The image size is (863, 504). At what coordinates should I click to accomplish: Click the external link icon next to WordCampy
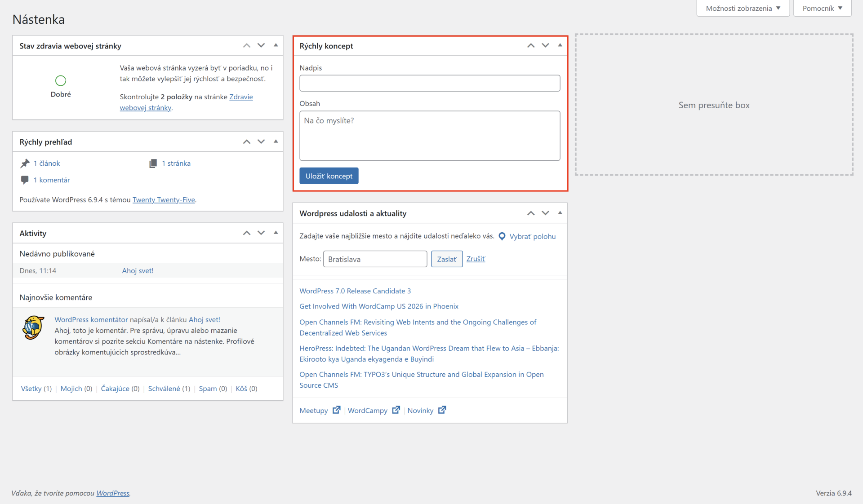(396, 410)
